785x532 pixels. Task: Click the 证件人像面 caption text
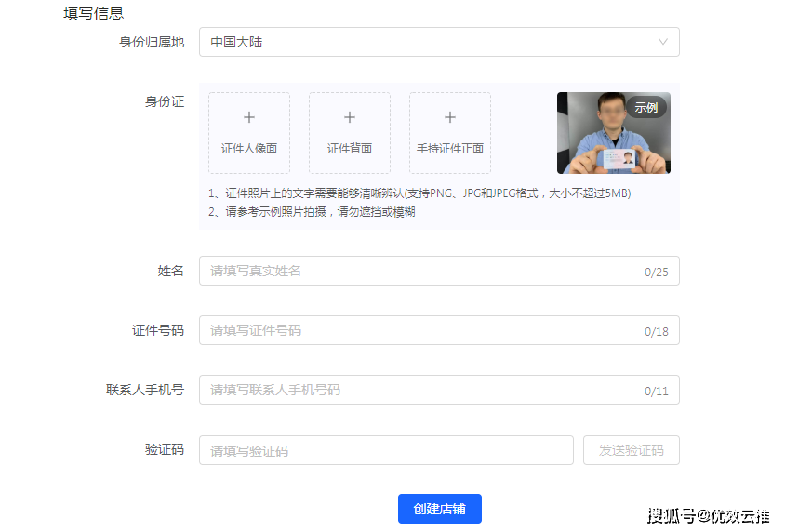[x=249, y=149]
